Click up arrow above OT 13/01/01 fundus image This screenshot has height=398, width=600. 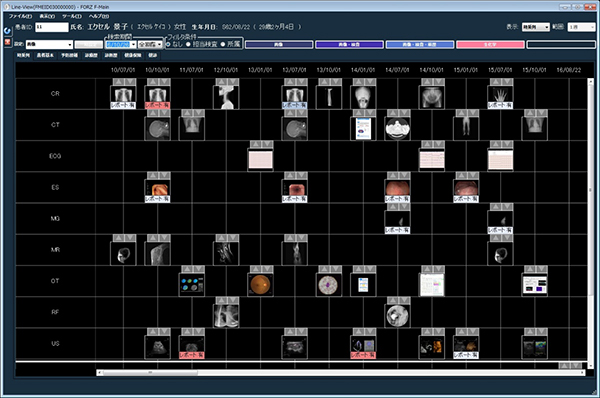(255, 269)
